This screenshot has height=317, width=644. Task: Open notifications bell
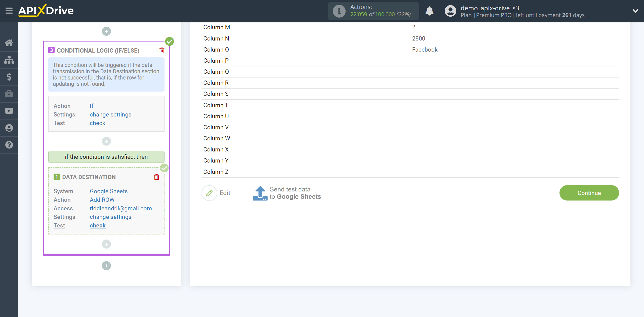(x=429, y=11)
